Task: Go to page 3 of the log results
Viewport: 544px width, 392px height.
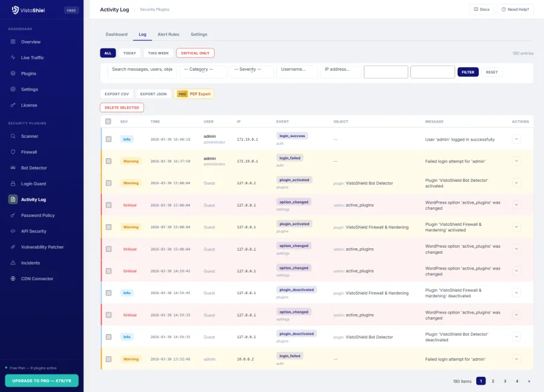Action: tap(505, 381)
